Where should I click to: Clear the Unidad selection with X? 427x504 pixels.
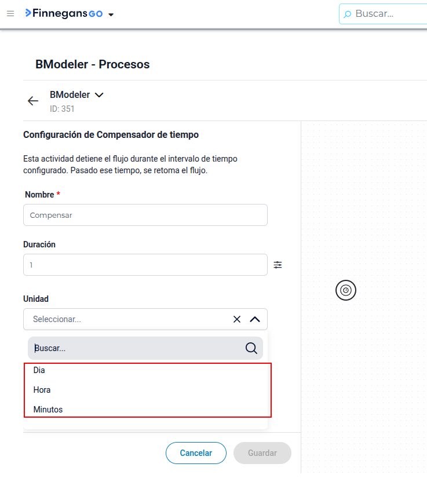tap(237, 319)
